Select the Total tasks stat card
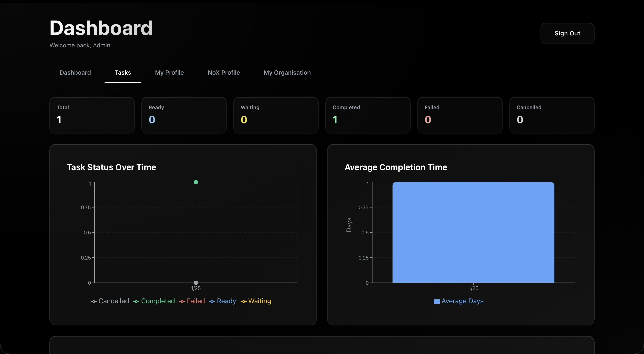 point(92,115)
